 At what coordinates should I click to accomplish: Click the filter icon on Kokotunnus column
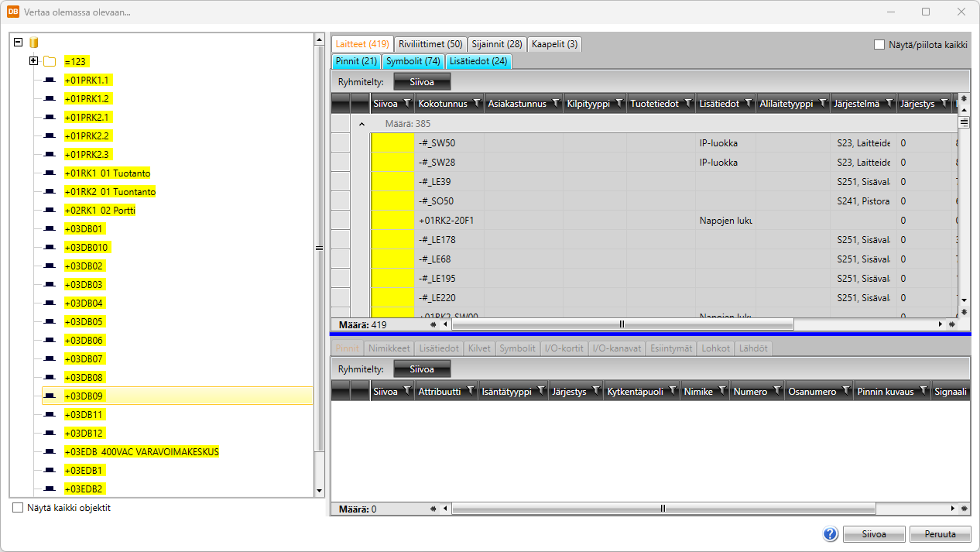point(476,103)
